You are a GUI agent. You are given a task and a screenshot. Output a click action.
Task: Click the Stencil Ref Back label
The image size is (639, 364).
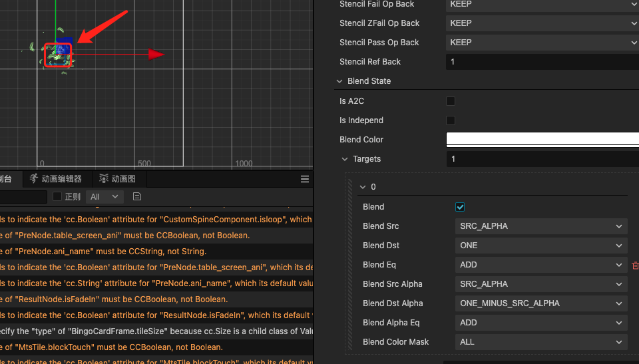tap(369, 62)
